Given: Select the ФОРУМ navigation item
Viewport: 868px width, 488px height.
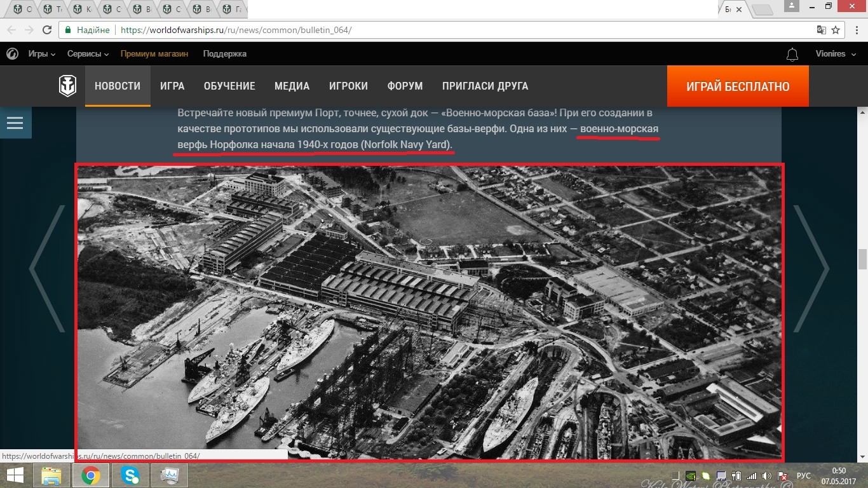Looking at the screenshot, I should click(405, 86).
